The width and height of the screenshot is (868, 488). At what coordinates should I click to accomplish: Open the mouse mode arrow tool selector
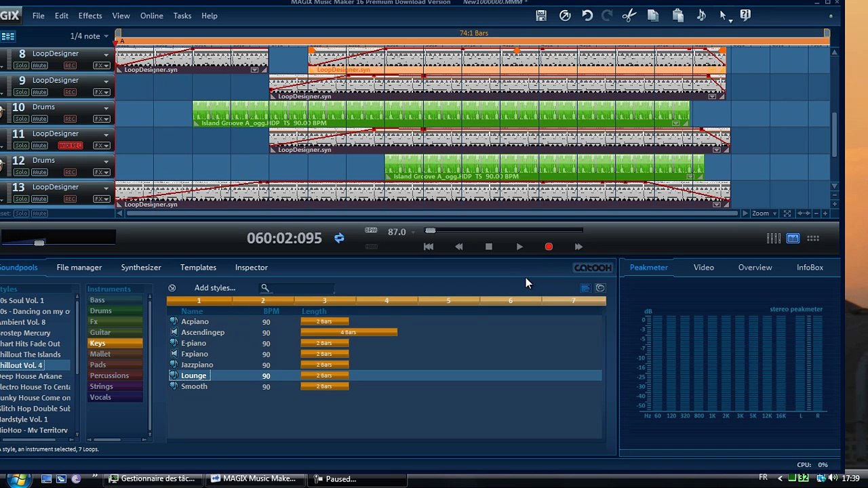(725, 16)
